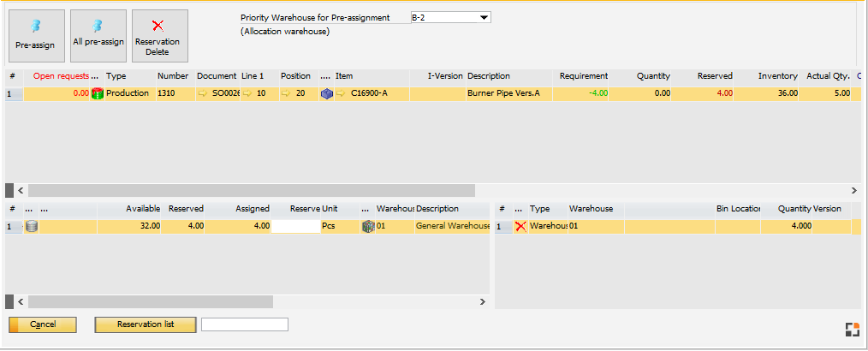
Task: Click the Reserve input cell in lower grid
Action: pos(295,227)
